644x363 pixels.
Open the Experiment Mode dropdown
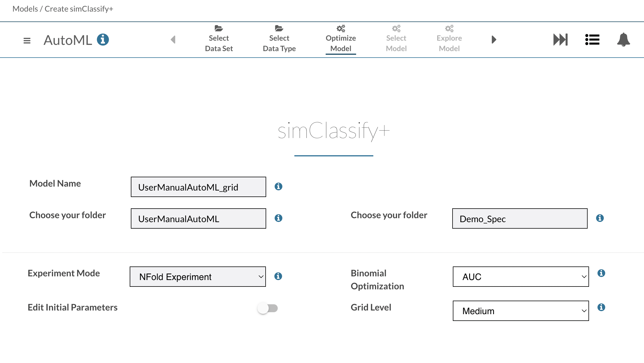coord(198,277)
